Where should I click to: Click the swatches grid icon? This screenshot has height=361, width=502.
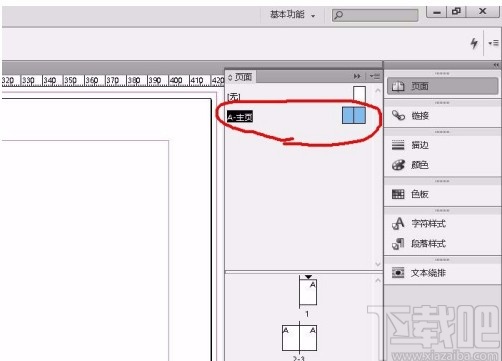(x=398, y=194)
